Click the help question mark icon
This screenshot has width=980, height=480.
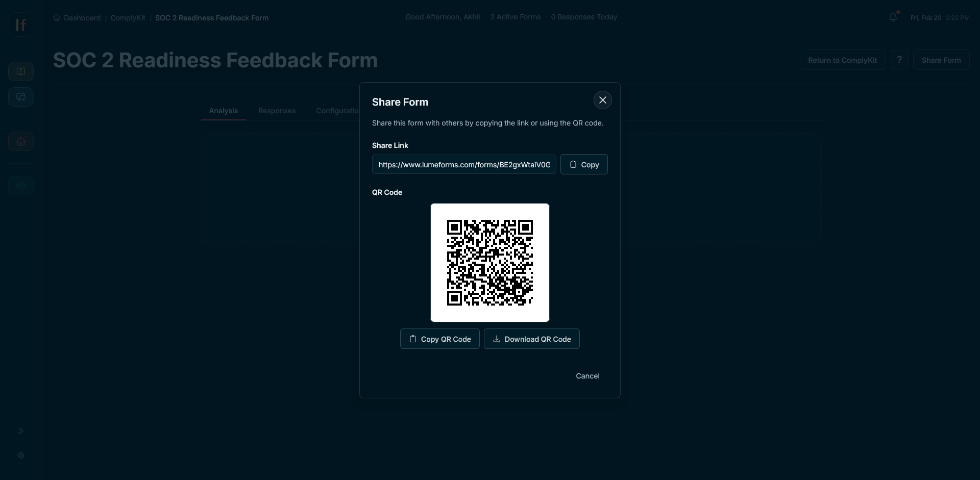pyautogui.click(x=899, y=60)
